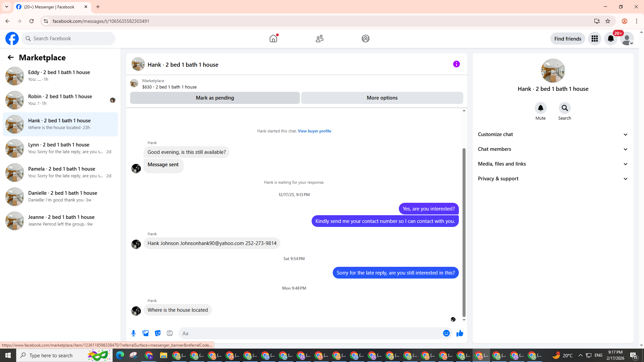Search within the conversation
Image resolution: width=644 pixels, height=362 pixels.
pos(565,108)
